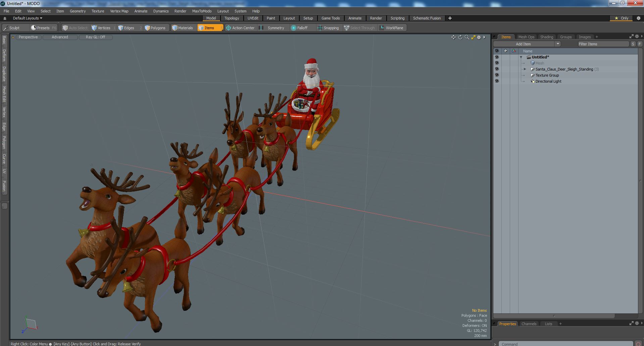The height and width of the screenshot is (346, 644).
Task: Expand the Items panel side arrow
Action: tap(642, 37)
